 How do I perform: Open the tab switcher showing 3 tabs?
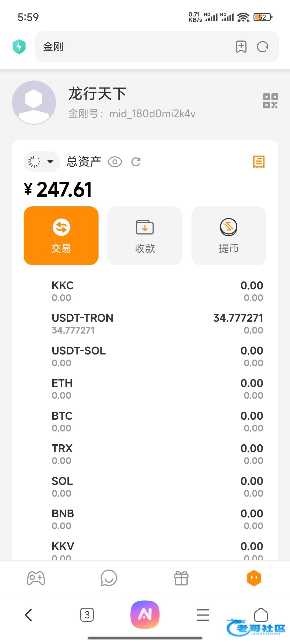click(87, 615)
